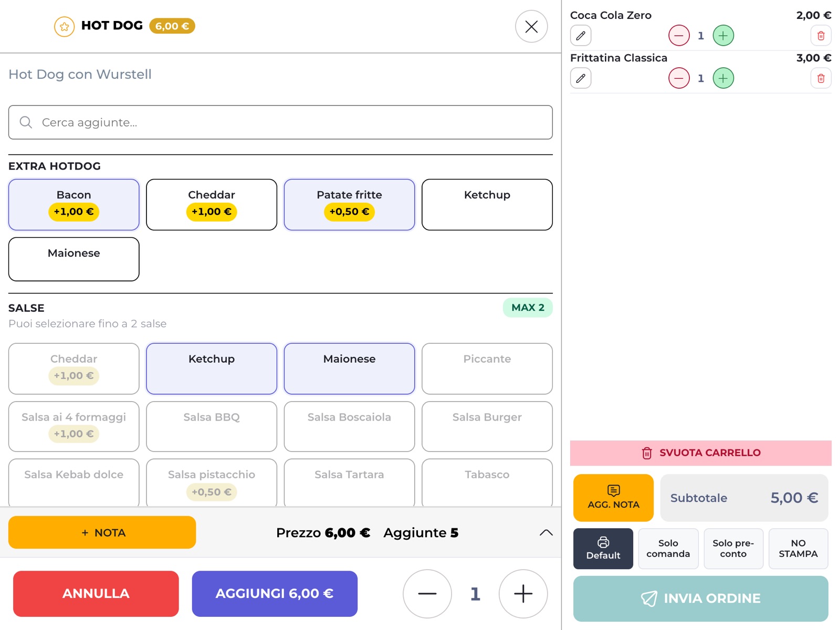This screenshot has width=840, height=630.
Task: Choose Cheddar sauce in Salse section
Action: (x=74, y=369)
